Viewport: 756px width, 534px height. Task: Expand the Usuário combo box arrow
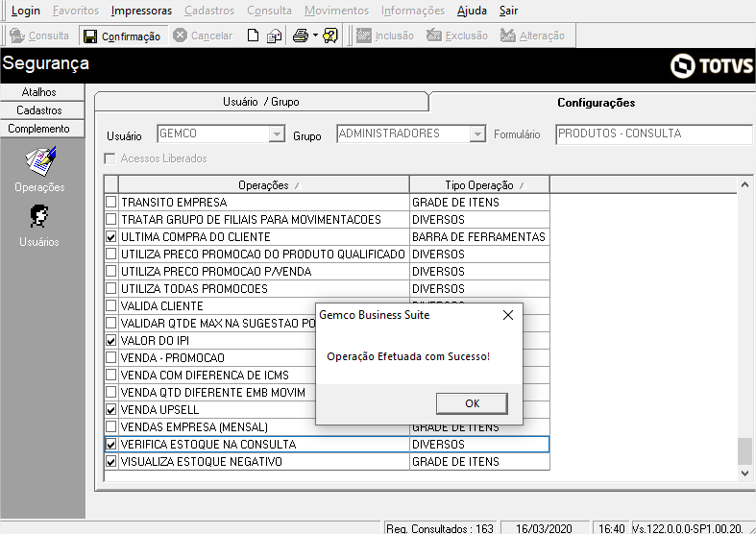(x=277, y=133)
